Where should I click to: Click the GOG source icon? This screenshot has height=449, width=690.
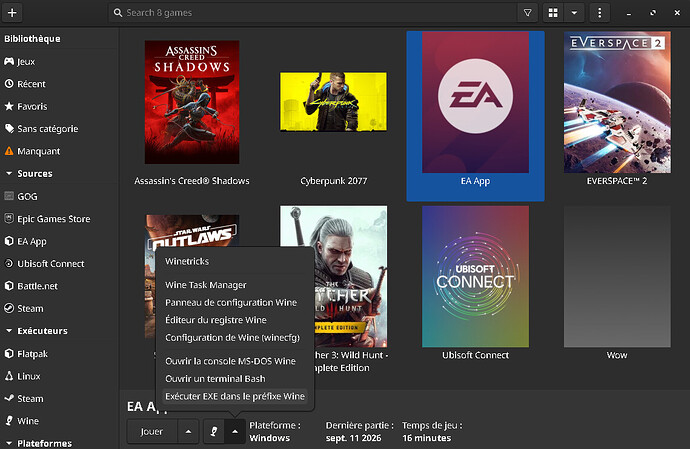pyautogui.click(x=9, y=196)
